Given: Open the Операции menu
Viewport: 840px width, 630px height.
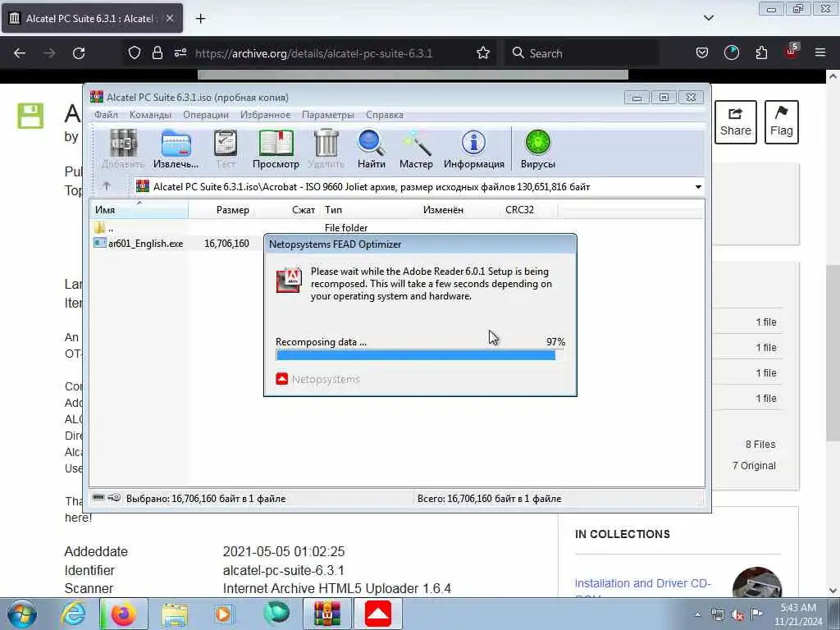Looking at the screenshot, I should 206,115.
